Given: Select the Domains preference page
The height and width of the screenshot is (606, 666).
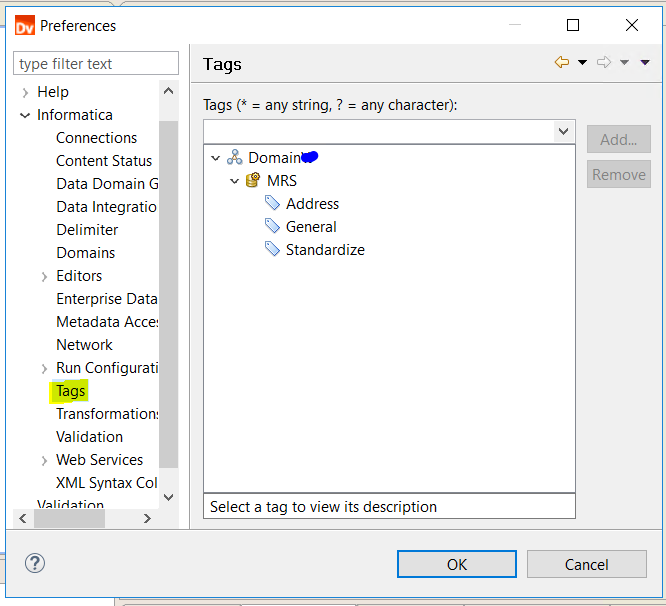Looking at the screenshot, I should tap(86, 252).
